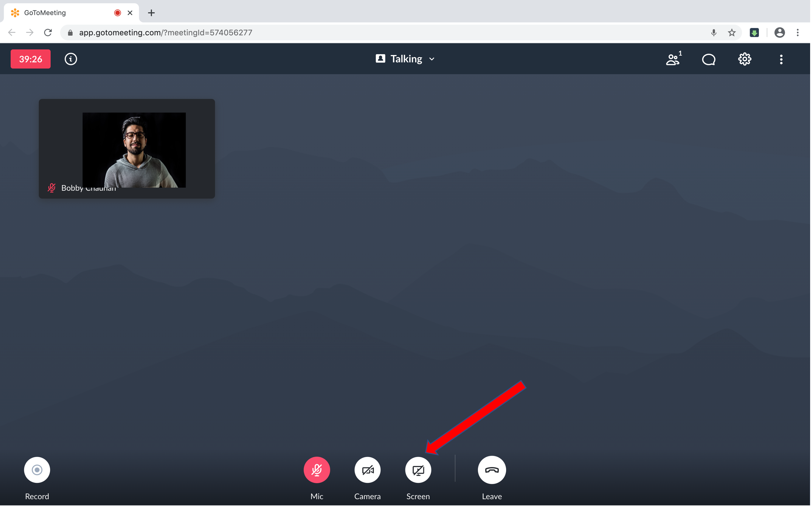
Task: Toggle microphone mute state
Action: (317, 470)
